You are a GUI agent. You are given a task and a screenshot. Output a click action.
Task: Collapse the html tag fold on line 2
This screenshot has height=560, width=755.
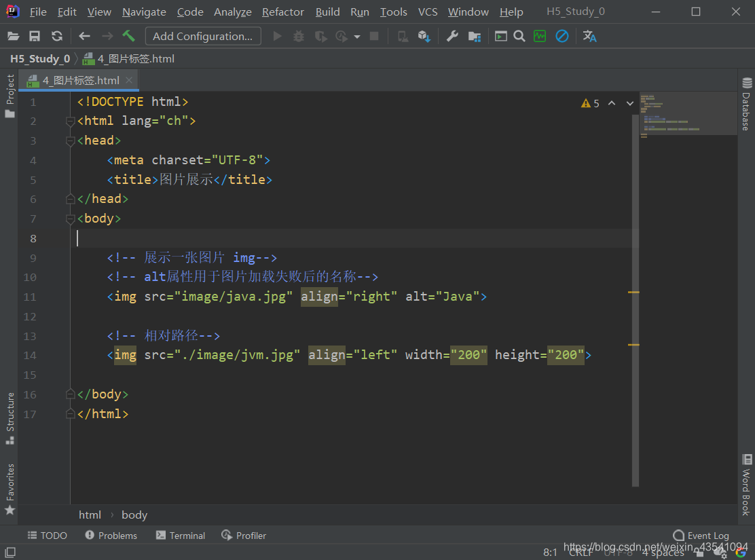pyautogui.click(x=71, y=121)
